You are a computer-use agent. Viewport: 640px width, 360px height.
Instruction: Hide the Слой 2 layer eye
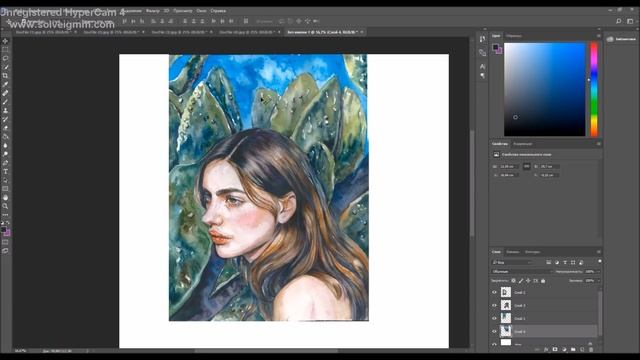(494, 293)
